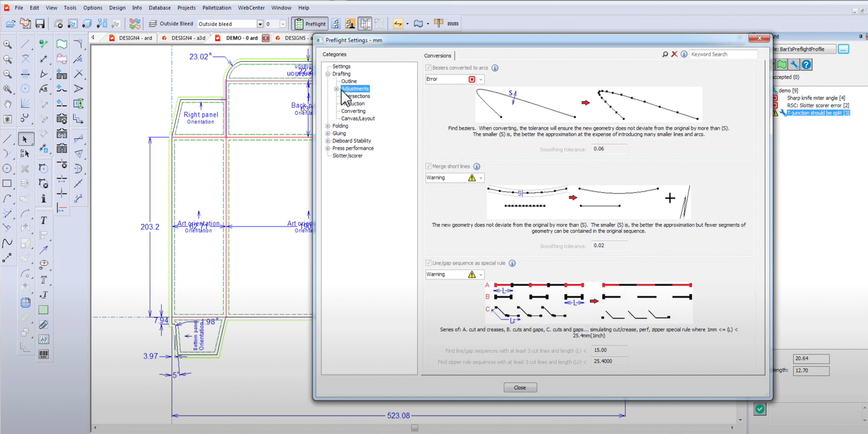Image resolution: width=868 pixels, height=434 pixels.
Task: Click the green hatch fill tool
Action: 43,310
